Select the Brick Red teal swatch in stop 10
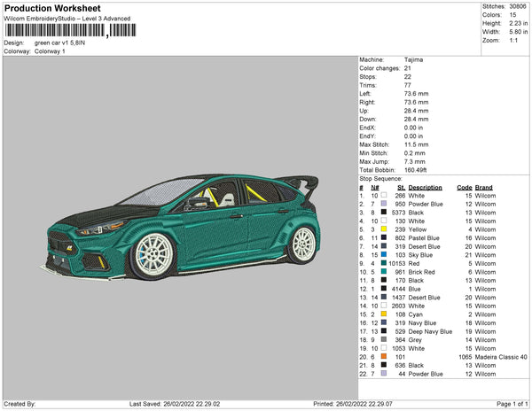Viewport: 532px width, 411px height. coord(383,271)
